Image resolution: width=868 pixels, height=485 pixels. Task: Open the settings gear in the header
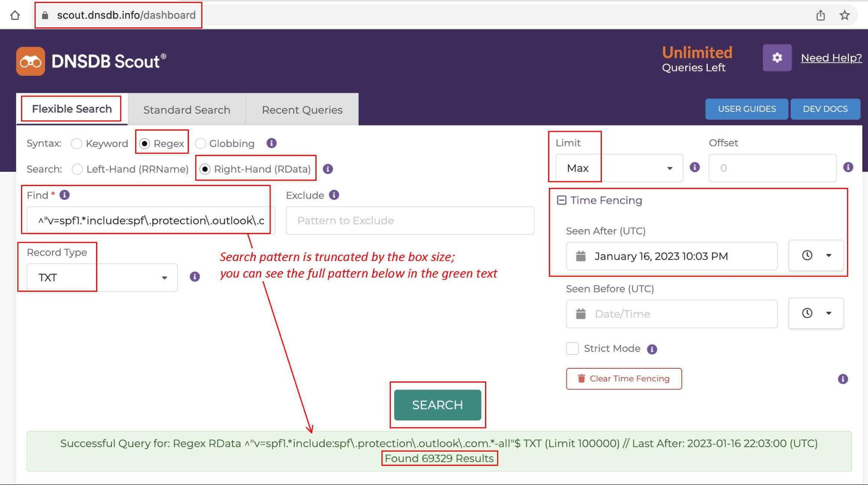click(x=777, y=57)
